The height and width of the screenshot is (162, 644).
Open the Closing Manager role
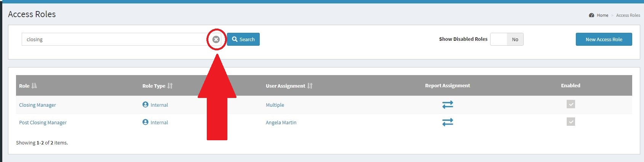37,105
